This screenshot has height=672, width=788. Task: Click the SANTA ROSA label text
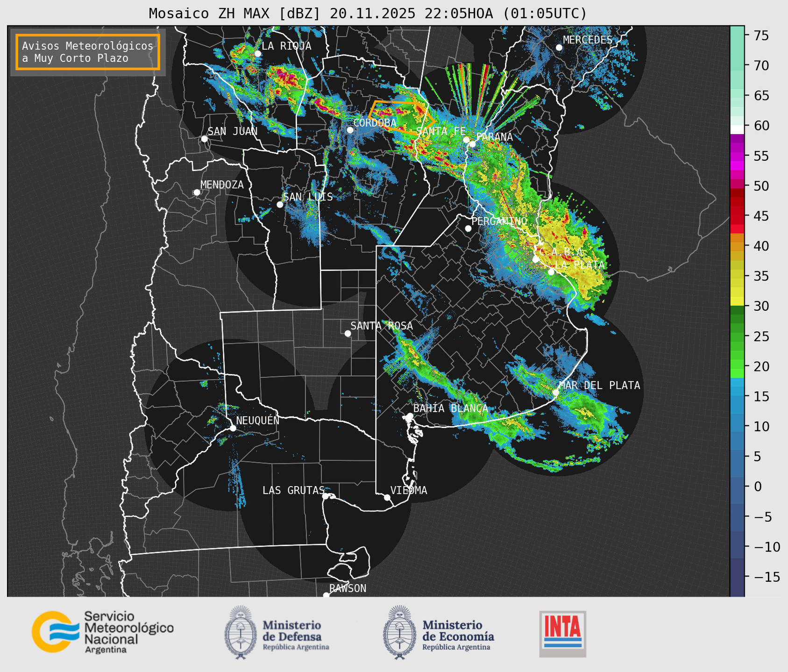point(382,326)
